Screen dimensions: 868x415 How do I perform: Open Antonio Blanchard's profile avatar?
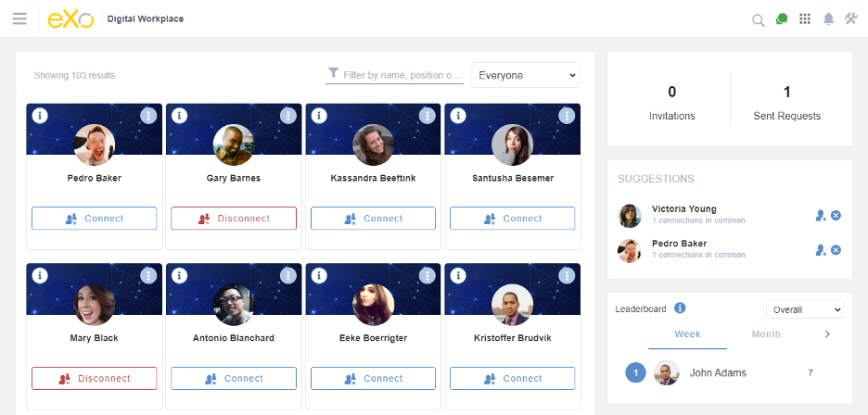[233, 305]
